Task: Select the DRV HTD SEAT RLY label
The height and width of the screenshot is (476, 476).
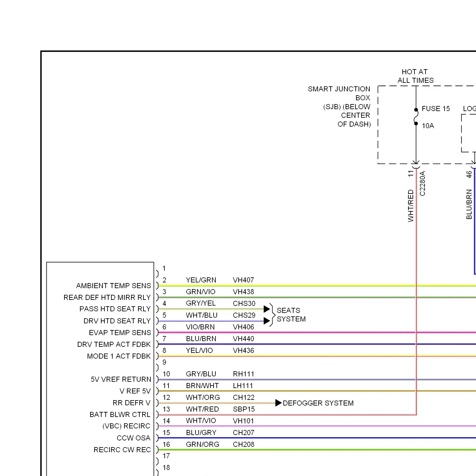Action: coord(117,321)
